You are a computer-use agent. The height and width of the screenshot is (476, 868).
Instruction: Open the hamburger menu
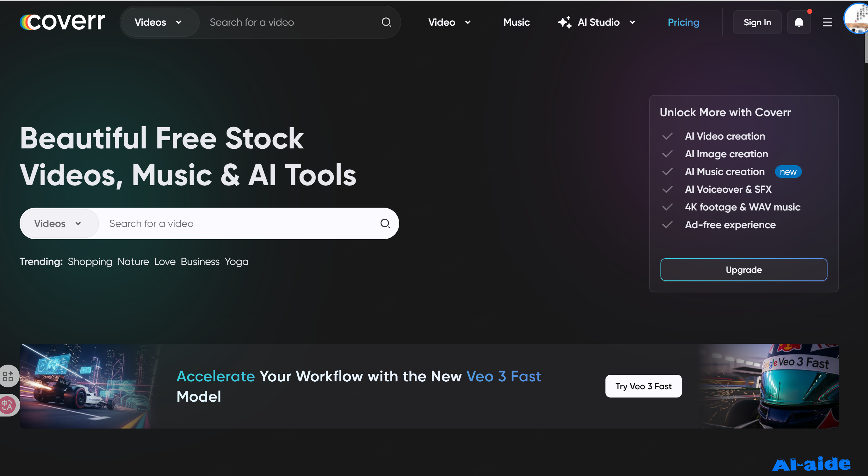tap(827, 22)
